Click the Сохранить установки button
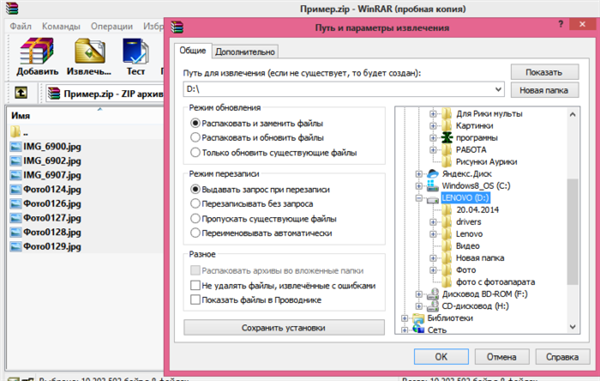 point(284,328)
